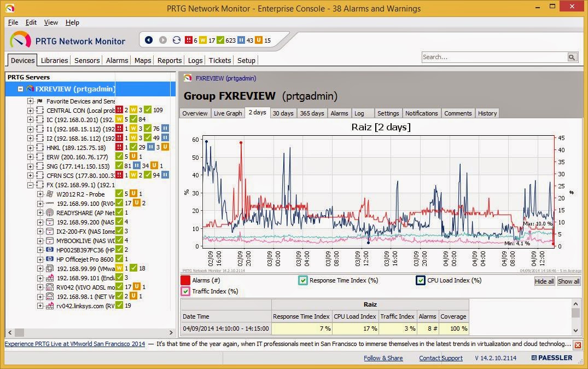Switch to the Notifications tab

coord(422,113)
